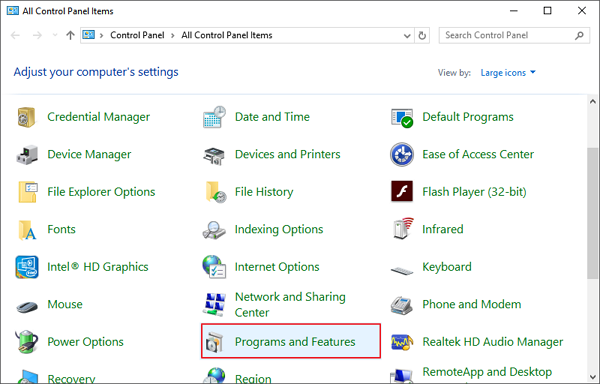Open the Intel HD Graphics link
600x384 pixels.
98,267
